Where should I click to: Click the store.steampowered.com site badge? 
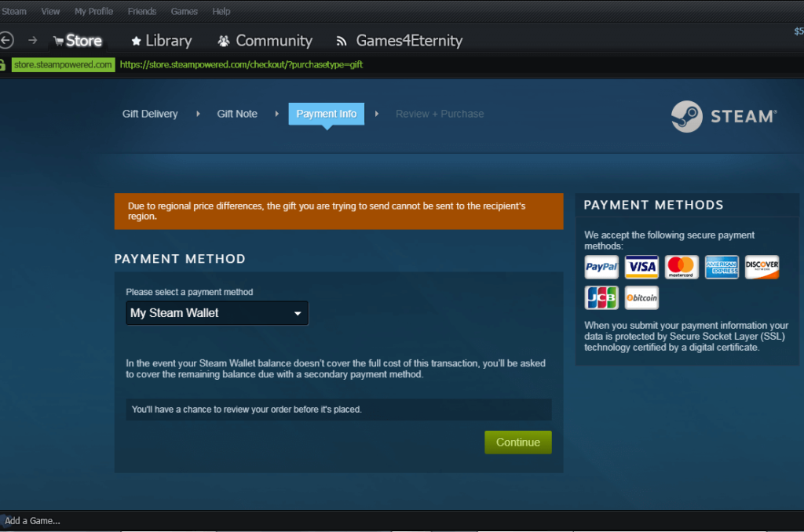(x=63, y=64)
